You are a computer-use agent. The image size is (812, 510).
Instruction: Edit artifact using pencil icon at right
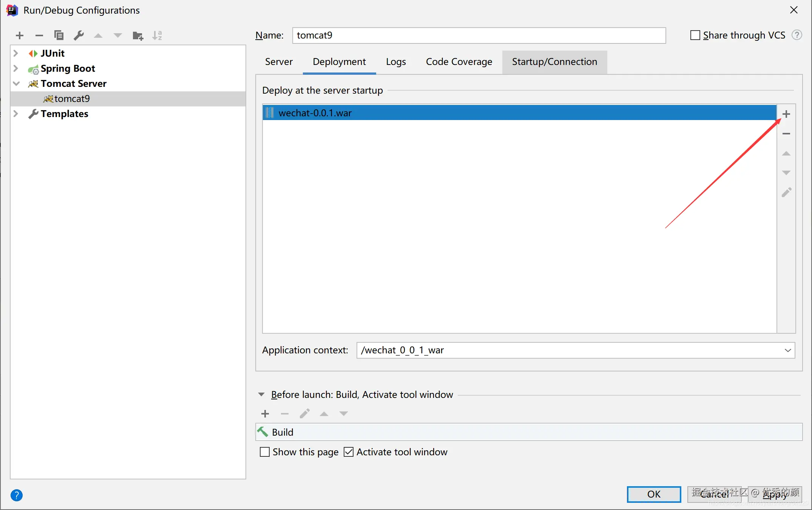click(x=786, y=193)
